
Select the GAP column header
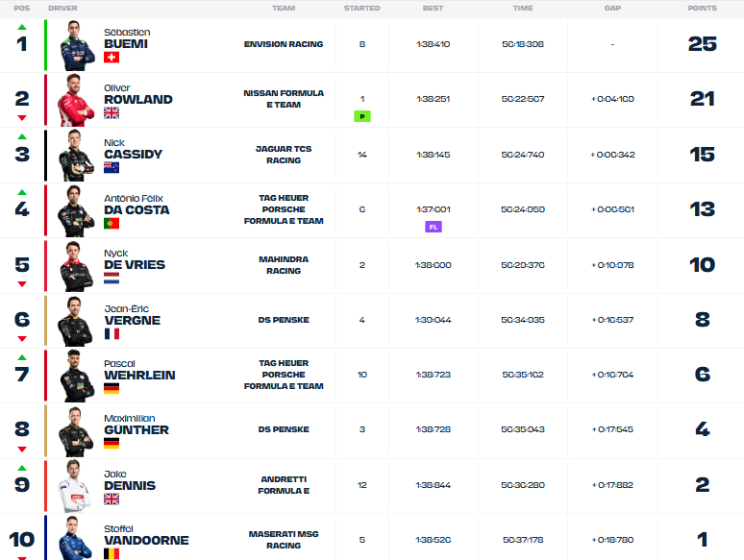pos(612,8)
